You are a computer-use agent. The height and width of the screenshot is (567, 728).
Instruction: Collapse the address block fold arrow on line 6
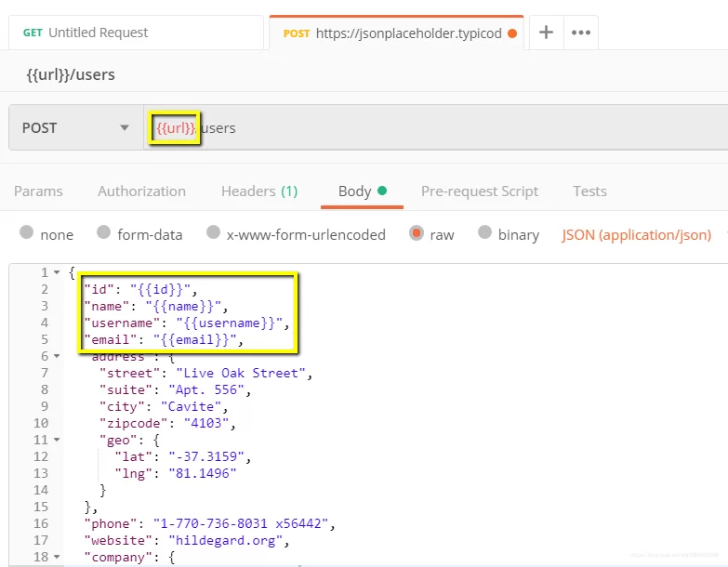pyautogui.click(x=57, y=356)
